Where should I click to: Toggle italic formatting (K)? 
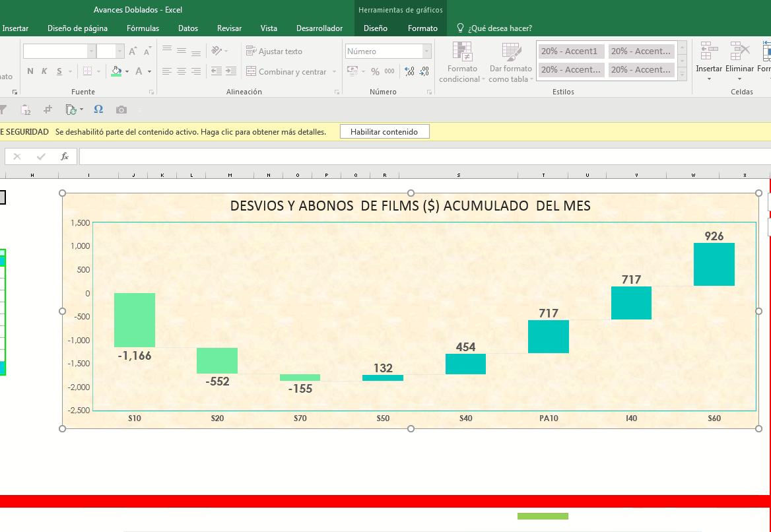click(x=44, y=71)
